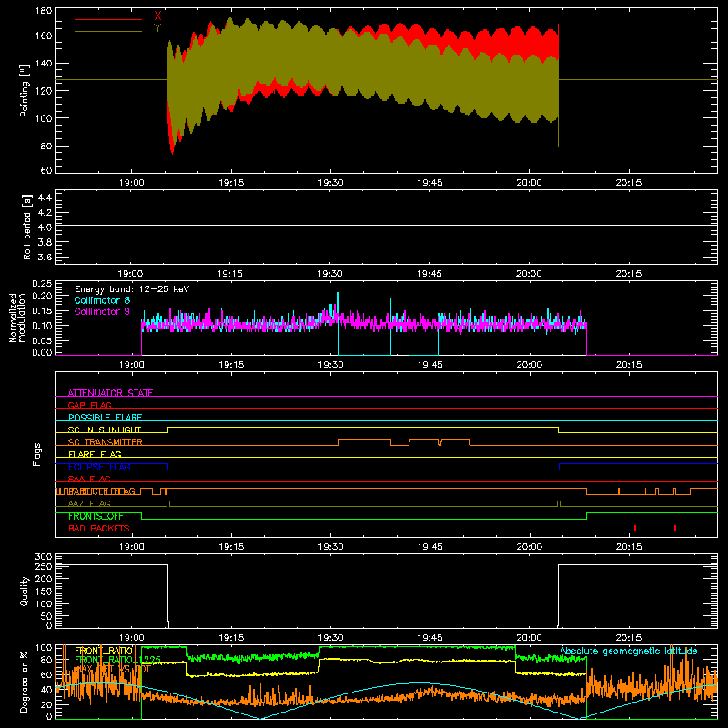Click the 19:30 label under the Flags plot
This screenshot has height=728, width=728.
(x=330, y=547)
